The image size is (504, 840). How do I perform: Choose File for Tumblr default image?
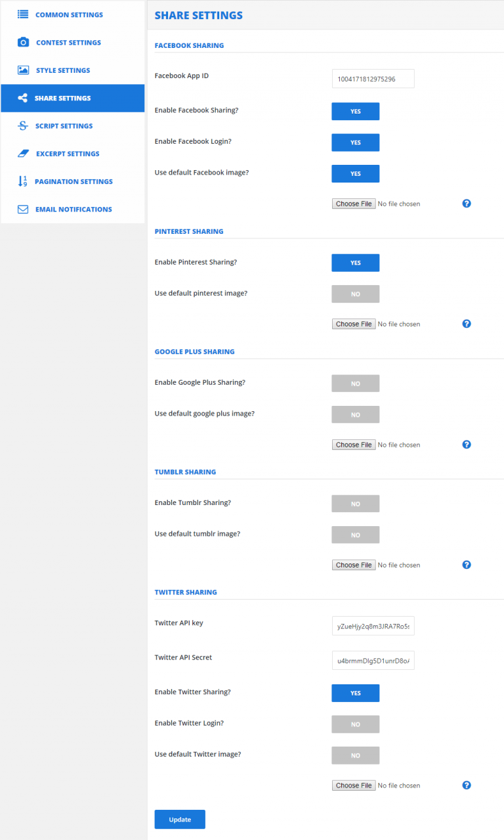(x=354, y=565)
